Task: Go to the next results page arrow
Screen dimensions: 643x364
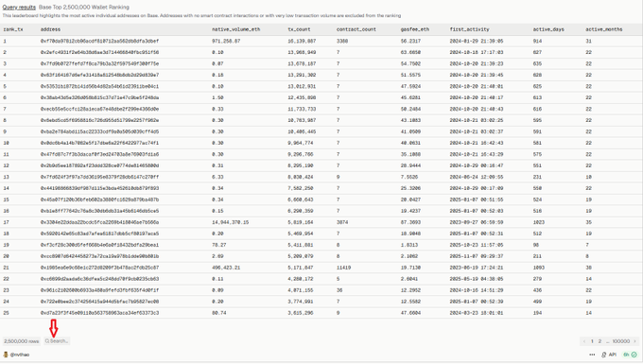Action: (634, 341)
